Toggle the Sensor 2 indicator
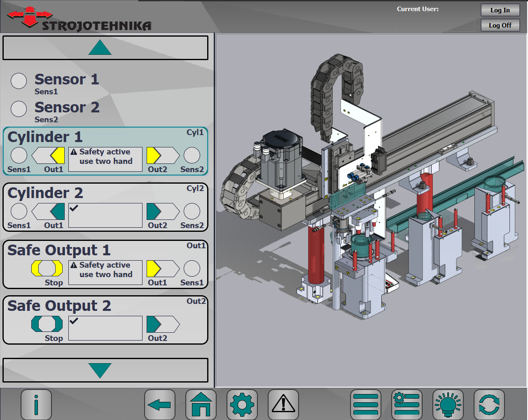528x420 pixels. 19,109
